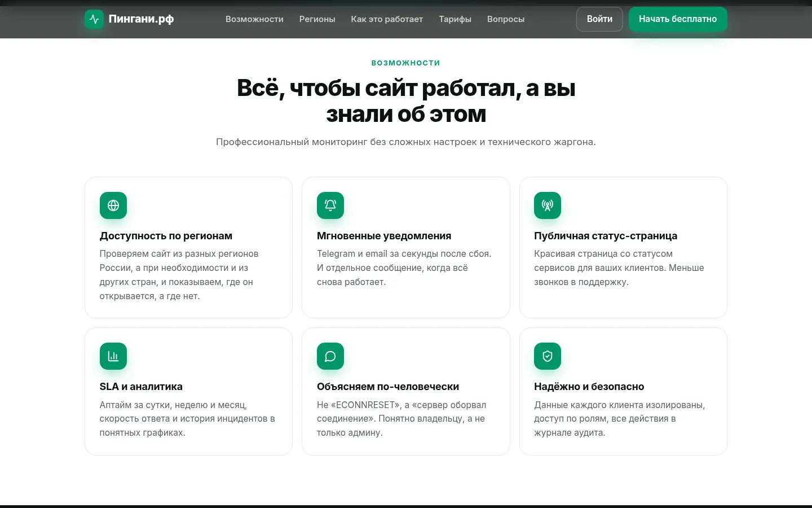Select the Объясняем по-человечески title
Screen dimensions: 812x508
point(388,387)
